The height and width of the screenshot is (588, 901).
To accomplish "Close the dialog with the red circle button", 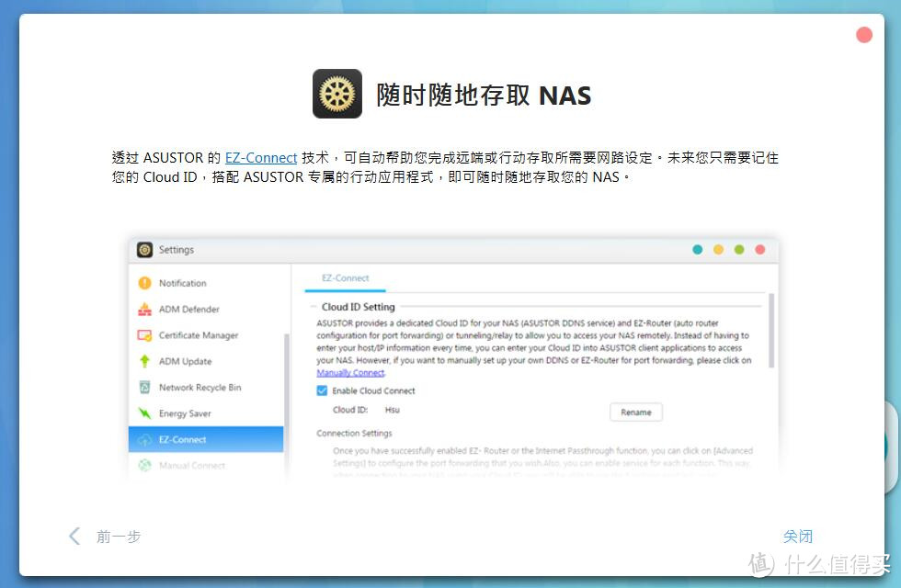I will 863,35.
